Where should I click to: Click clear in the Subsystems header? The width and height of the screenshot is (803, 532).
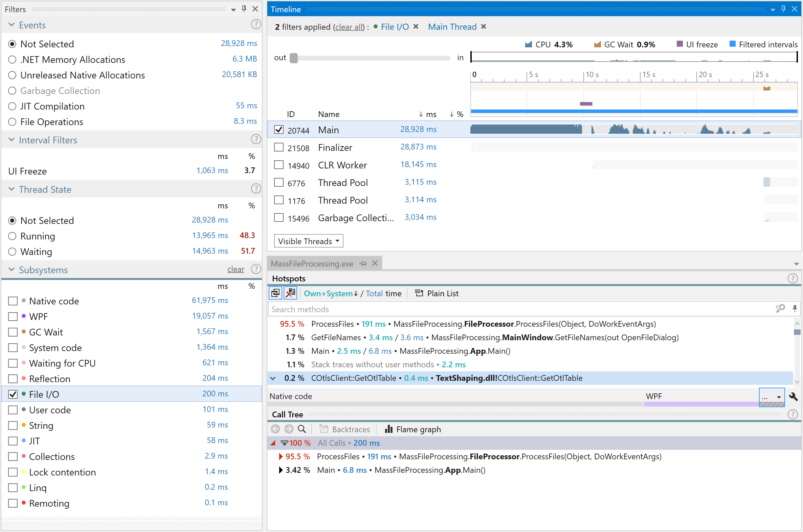click(x=236, y=269)
